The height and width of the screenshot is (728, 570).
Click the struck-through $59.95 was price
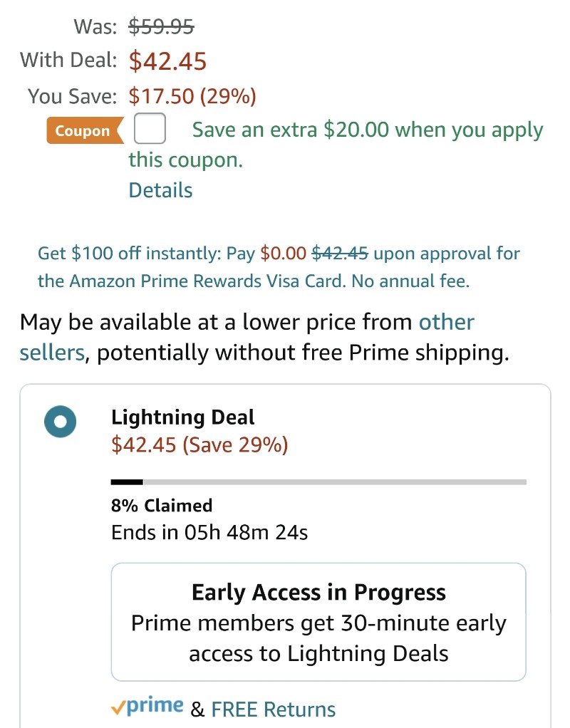161,26
